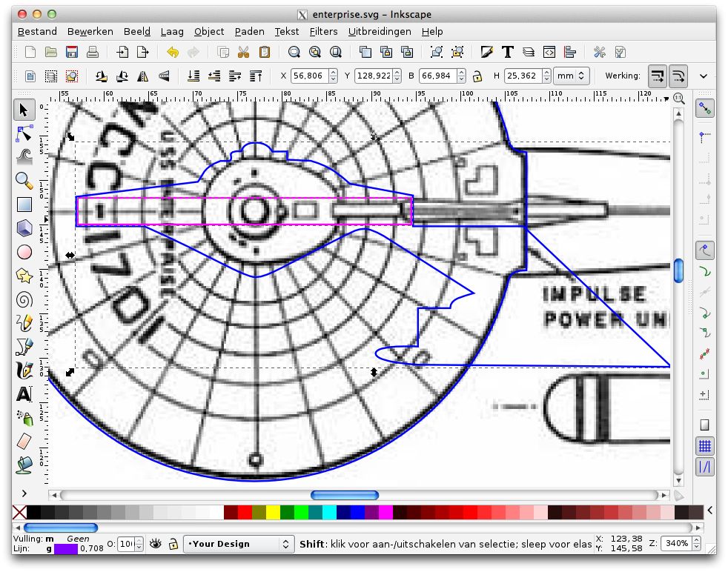Select the Spray tool
This screenshot has height=572, width=728.
pyautogui.click(x=24, y=418)
